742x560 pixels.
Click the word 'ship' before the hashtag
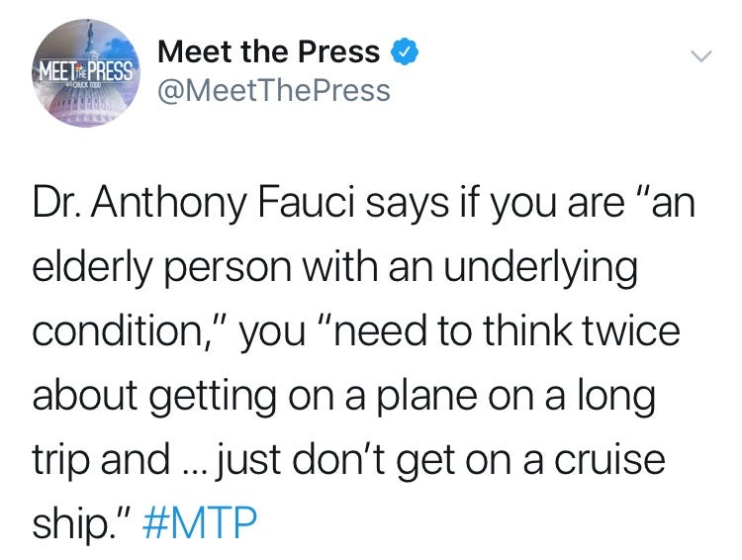(x=70, y=524)
